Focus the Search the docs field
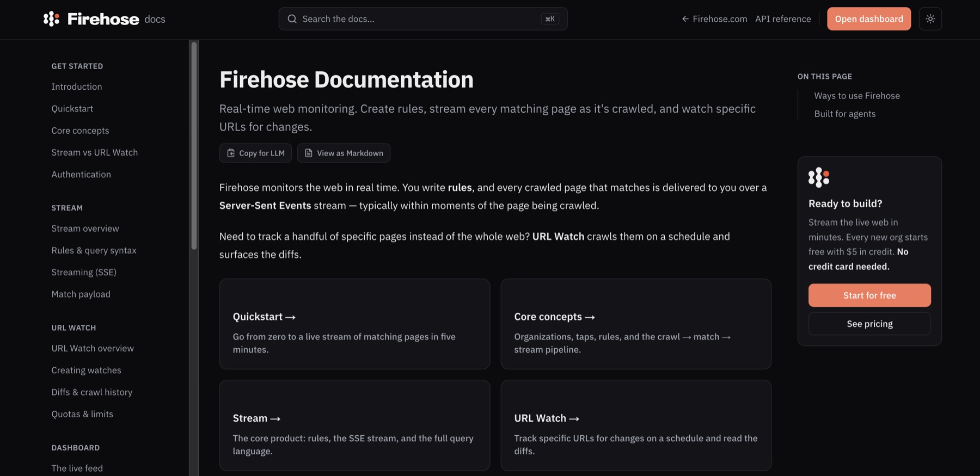 423,19
